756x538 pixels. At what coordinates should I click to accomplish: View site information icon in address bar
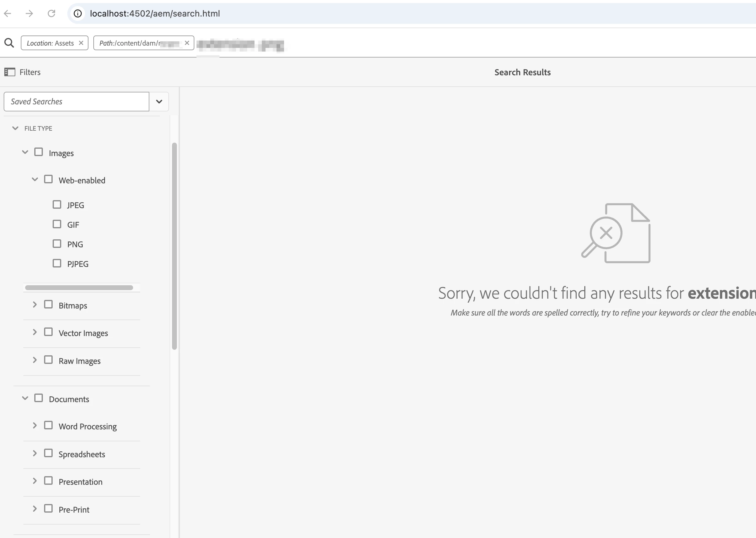[78, 13]
